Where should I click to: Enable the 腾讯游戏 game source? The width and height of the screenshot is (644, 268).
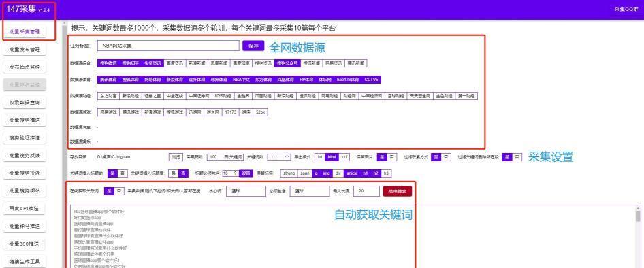131,112
